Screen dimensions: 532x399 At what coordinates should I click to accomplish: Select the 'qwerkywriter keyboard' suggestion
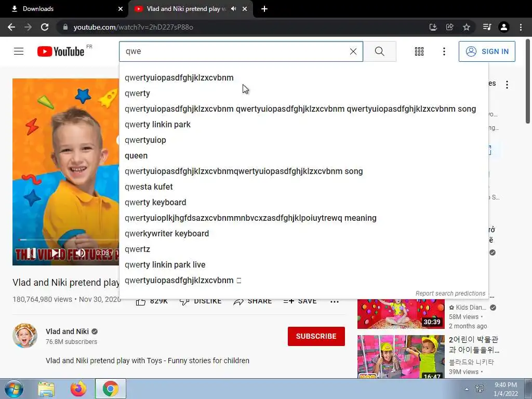click(x=303, y=234)
